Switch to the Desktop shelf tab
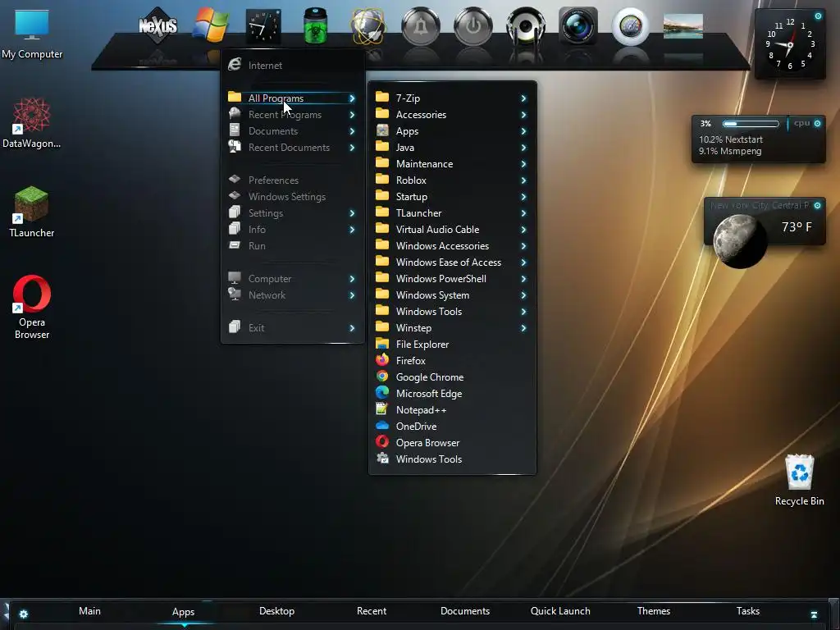The image size is (840, 630). (x=277, y=610)
